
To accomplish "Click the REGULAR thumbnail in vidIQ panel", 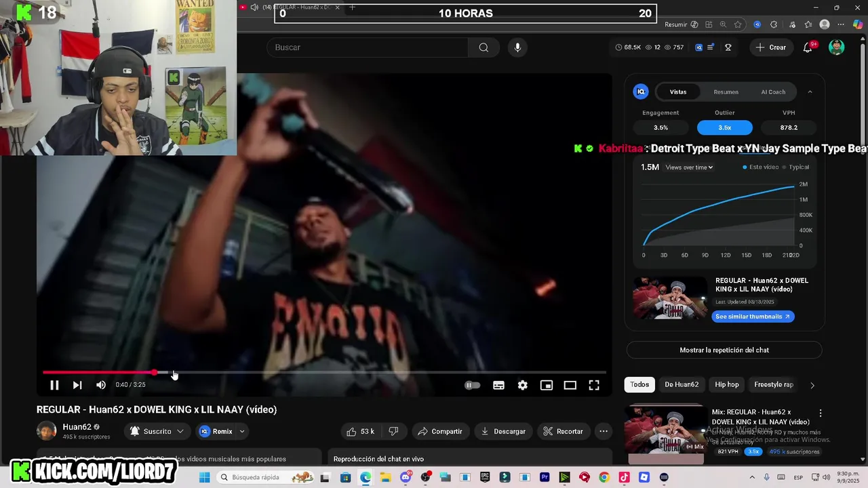I will tap(670, 298).
